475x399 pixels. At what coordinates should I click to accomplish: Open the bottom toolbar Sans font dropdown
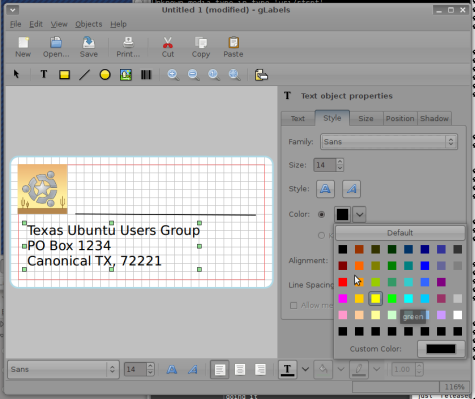click(x=63, y=369)
